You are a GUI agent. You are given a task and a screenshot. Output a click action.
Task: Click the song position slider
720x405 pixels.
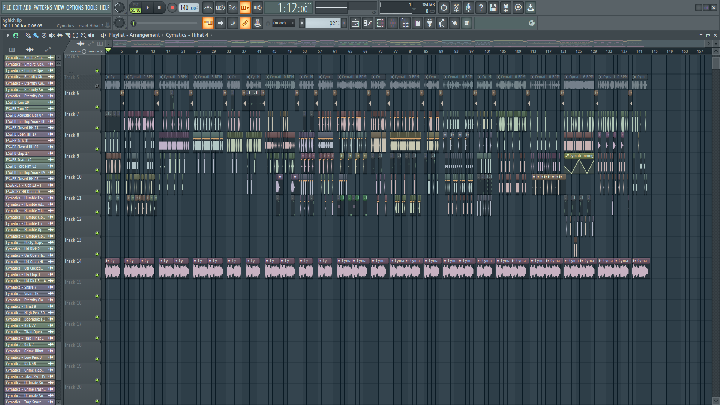tap(165, 23)
